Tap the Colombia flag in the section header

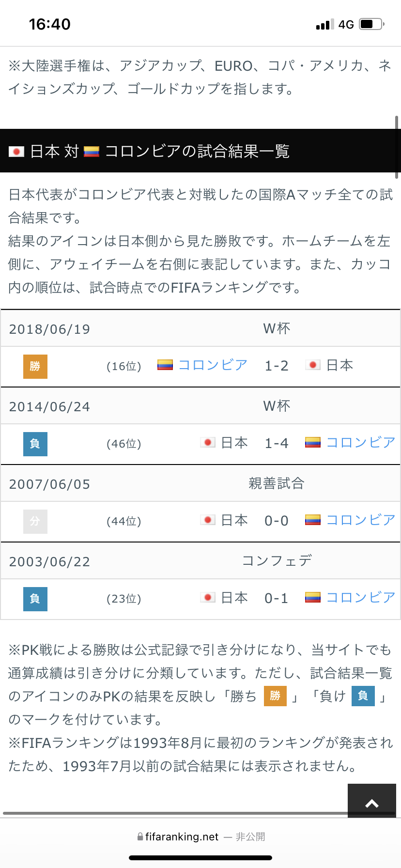pos(92,152)
